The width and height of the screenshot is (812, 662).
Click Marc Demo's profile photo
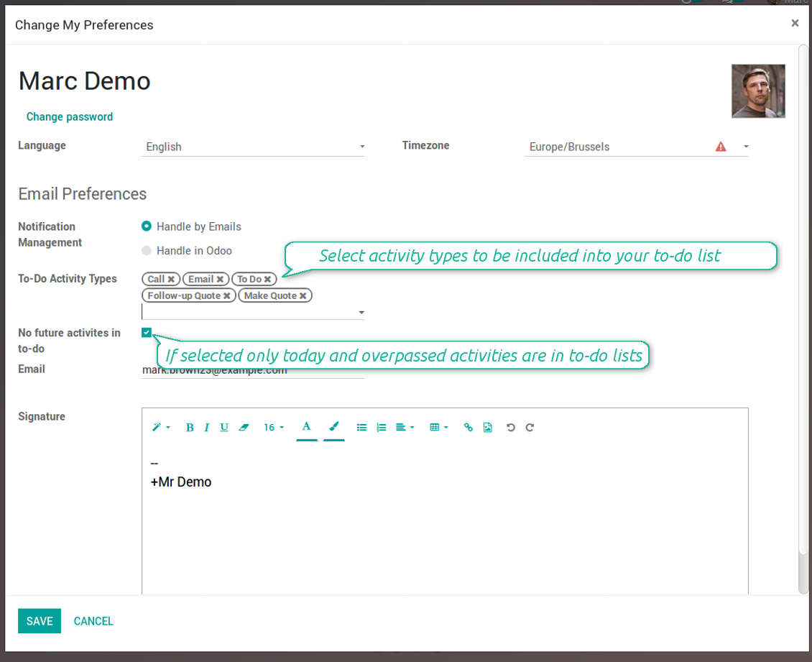pyautogui.click(x=758, y=91)
